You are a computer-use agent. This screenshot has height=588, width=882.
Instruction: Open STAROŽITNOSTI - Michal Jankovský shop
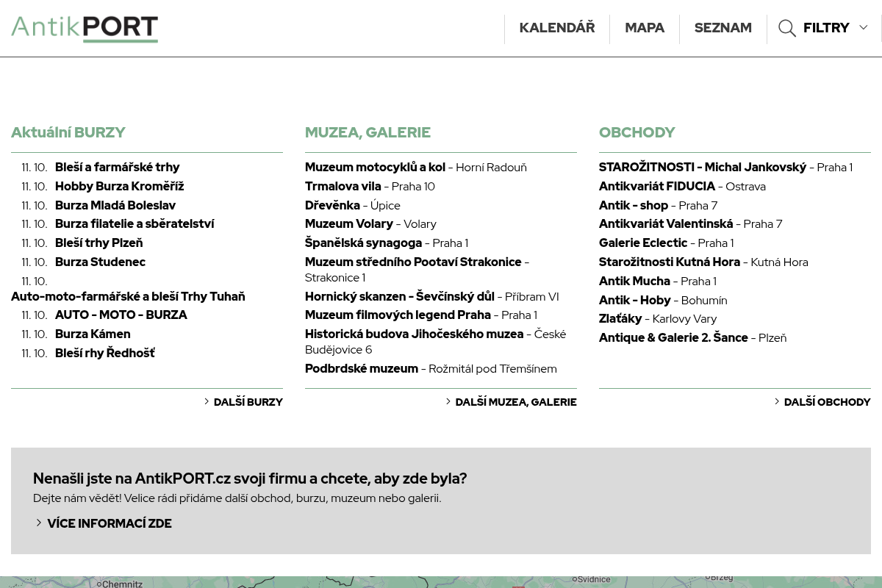703,168
